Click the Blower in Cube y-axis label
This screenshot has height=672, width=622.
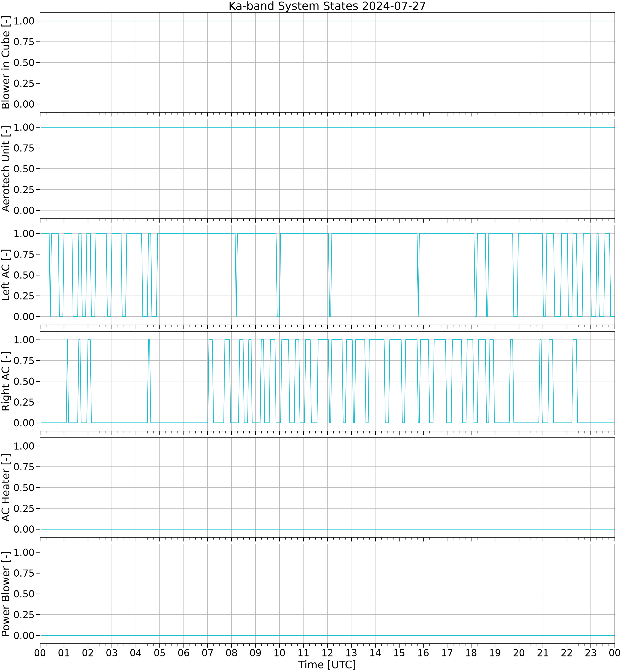(x=6, y=63)
